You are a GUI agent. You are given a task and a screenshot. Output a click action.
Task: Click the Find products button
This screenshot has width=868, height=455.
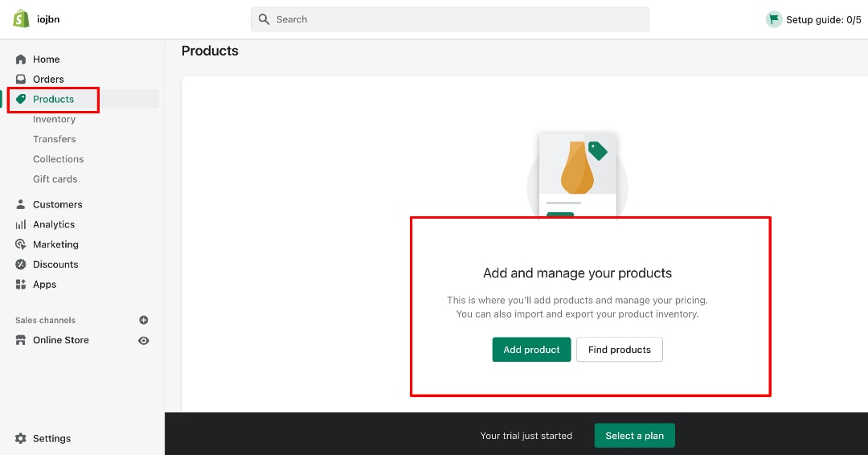click(620, 349)
